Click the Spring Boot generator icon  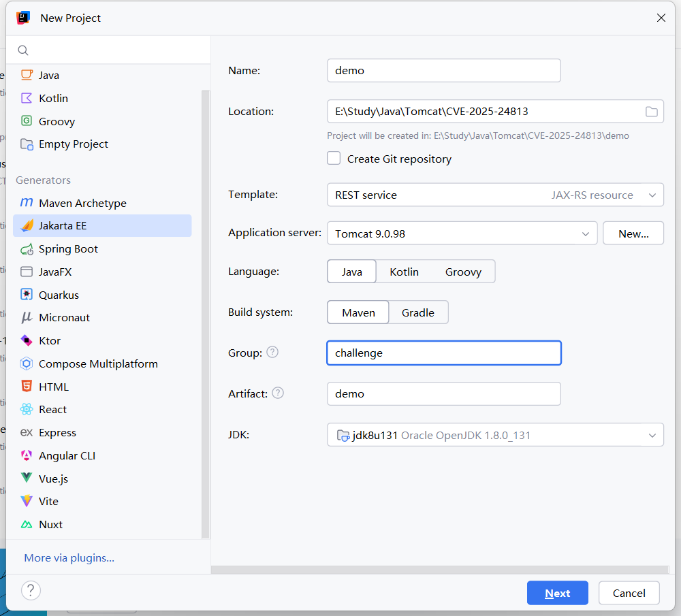pyautogui.click(x=27, y=249)
